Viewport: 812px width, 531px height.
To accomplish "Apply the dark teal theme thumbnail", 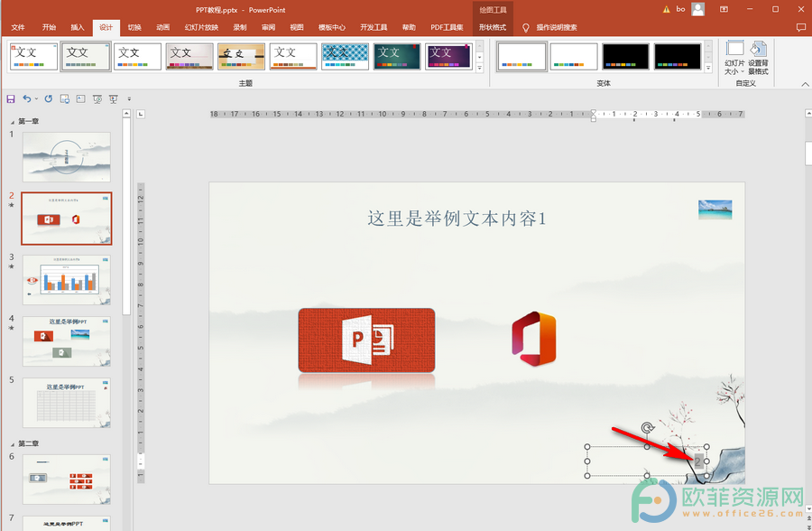I will point(397,57).
